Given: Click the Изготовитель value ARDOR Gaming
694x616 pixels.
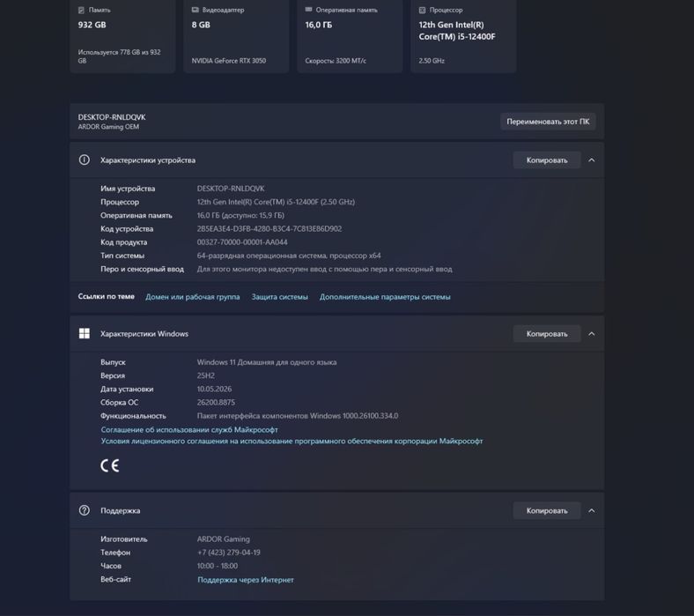Looking at the screenshot, I should click(224, 539).
